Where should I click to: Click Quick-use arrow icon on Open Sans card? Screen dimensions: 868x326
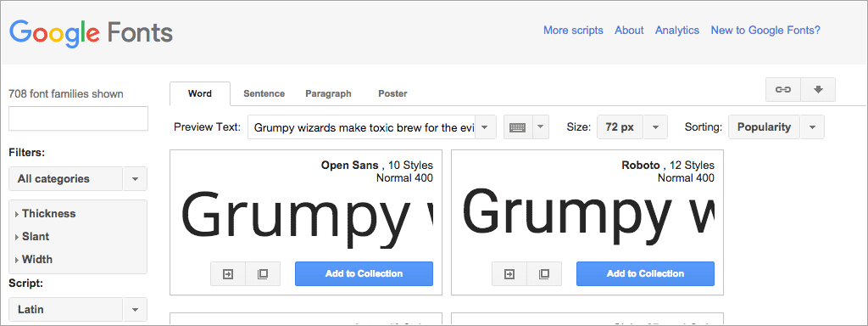[228, 274]
